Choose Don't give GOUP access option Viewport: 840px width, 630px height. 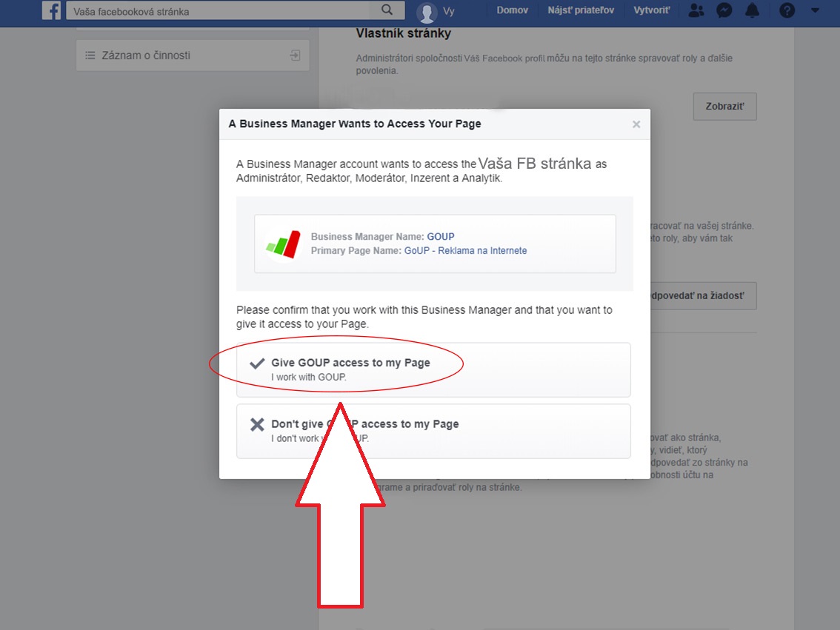click(433, 431)
